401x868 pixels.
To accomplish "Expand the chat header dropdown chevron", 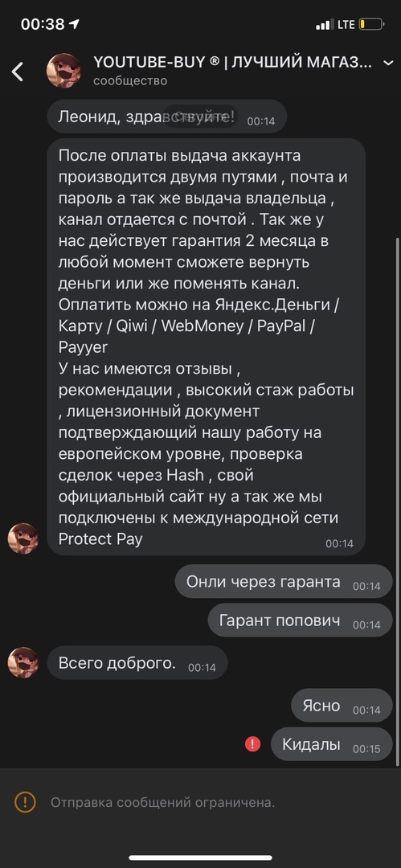I will (389, 63).
